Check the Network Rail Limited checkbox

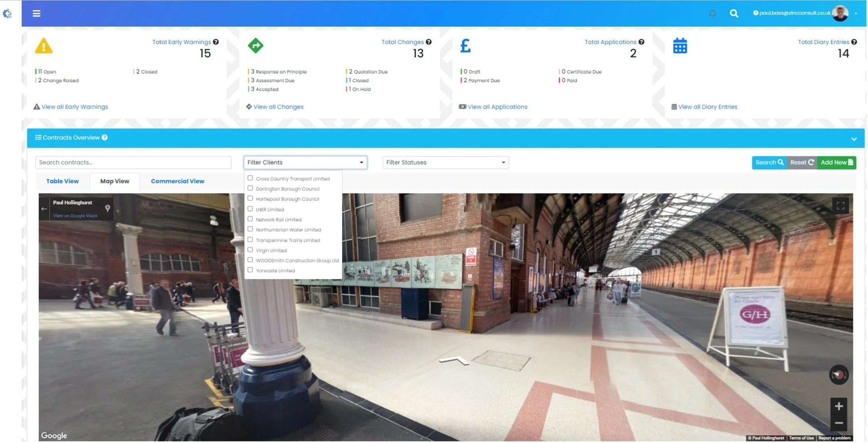tap(250, 219)
